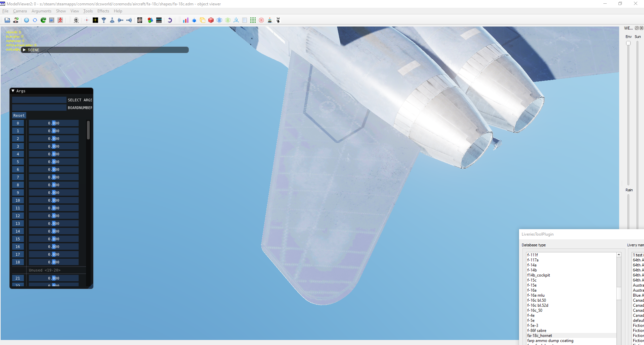Click the red crosshair center icon
This screenshot has height=345, width=644.
click(x=87, y=20)
